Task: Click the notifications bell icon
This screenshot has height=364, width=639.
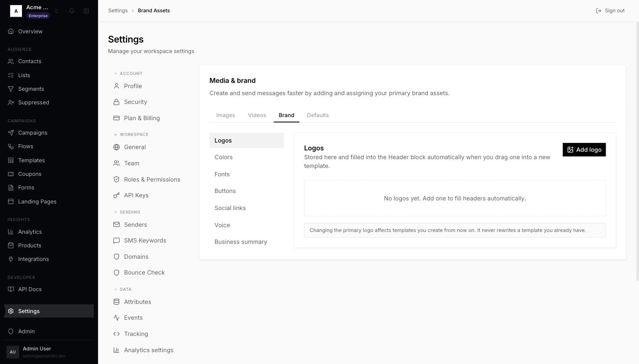Action: [72, 11]
